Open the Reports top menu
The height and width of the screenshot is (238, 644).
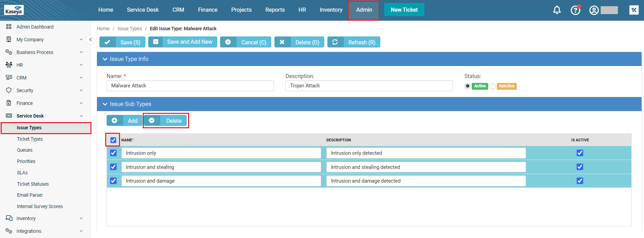click(275, 10)
